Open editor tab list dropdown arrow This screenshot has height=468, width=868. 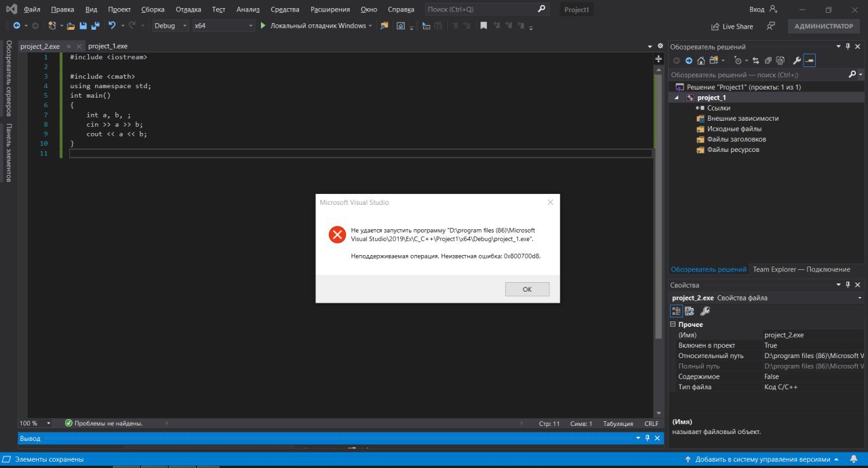point(650,46)
